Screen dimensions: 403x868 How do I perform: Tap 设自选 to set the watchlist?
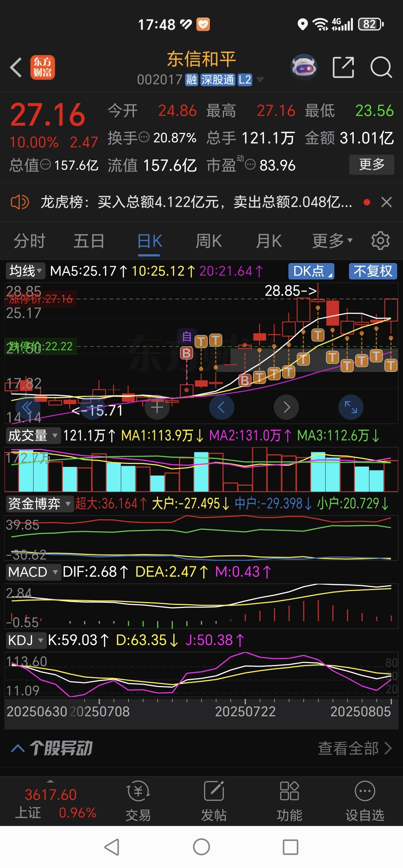(x=365, y=801)
